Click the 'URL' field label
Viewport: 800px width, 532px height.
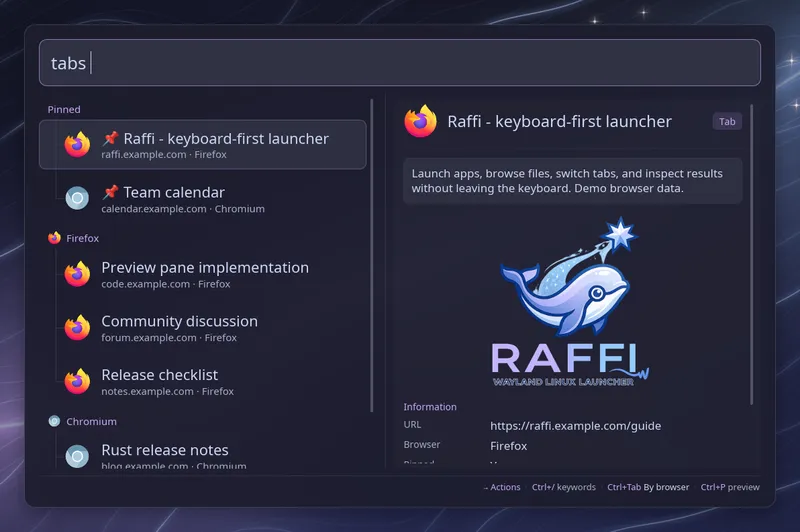pos(412,424)
